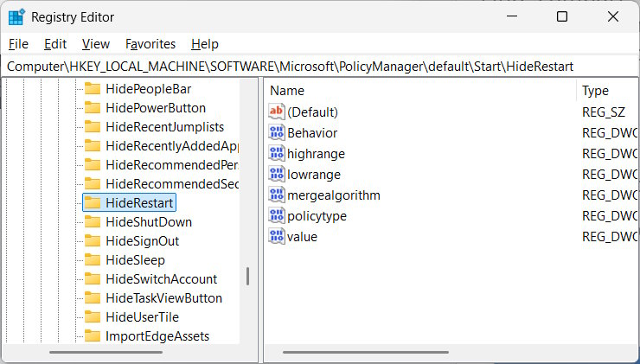Click the value DWORD icon
This screenshot has width=640, height=364.
[277, 236]
